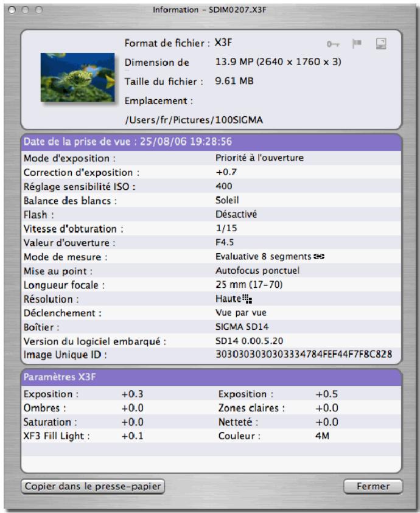Click XF3 Fill Light value +0.1
Screen dimensions: 420x513
coord(132,436)
